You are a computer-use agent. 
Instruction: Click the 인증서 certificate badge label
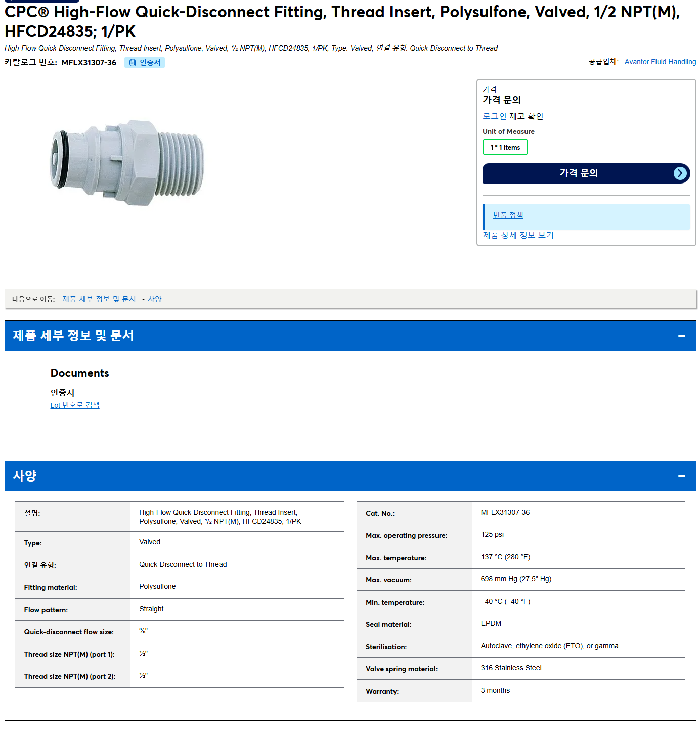point(150,63)
